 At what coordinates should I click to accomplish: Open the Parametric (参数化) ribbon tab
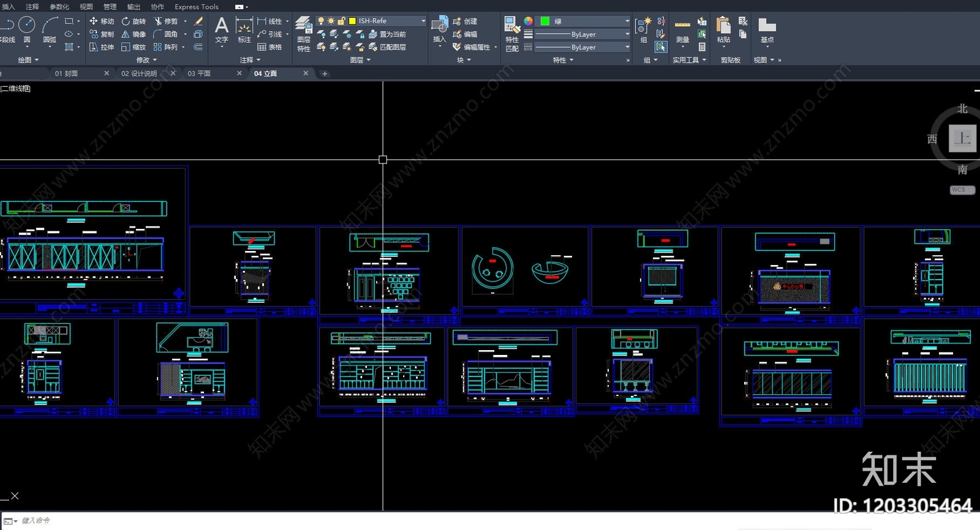[x=59, y=7]
